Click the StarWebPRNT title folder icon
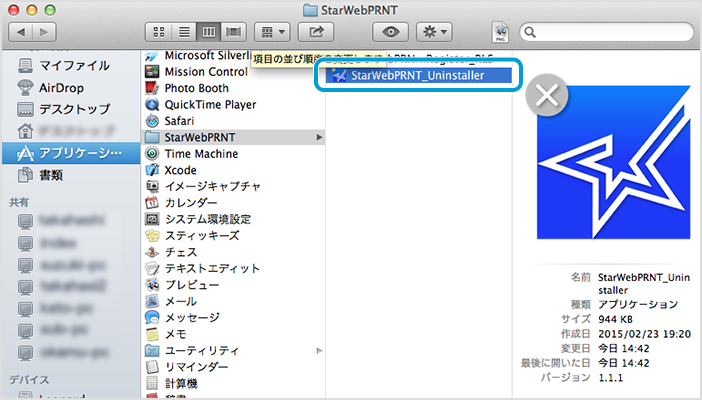This screenshot has width=702, height=400. 310,10
